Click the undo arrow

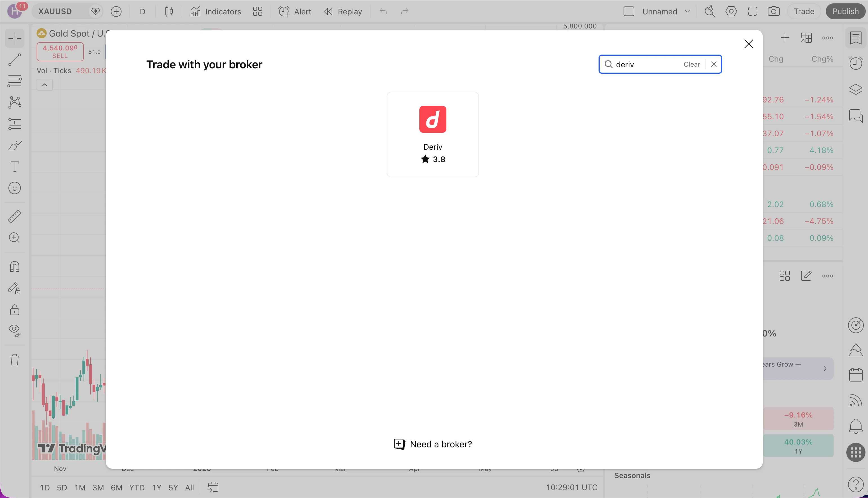click(x=383, y=11)
